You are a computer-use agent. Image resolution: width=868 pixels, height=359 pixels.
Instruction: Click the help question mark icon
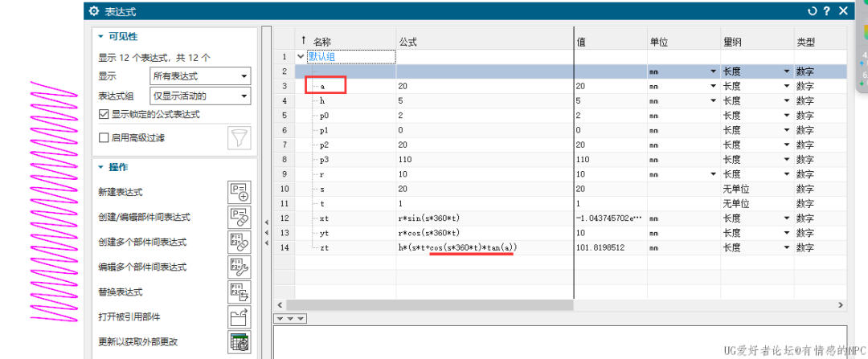pyautogui.click(x=826, y=11)
